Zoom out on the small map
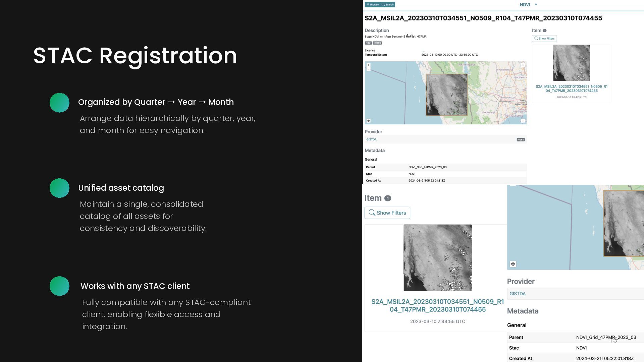Viewport: 644px width, 362px height. coord(368,69)
